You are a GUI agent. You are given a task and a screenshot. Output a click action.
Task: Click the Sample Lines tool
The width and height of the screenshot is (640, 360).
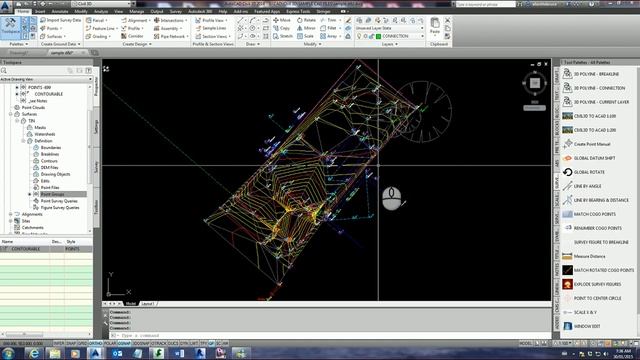pos(211,28)
